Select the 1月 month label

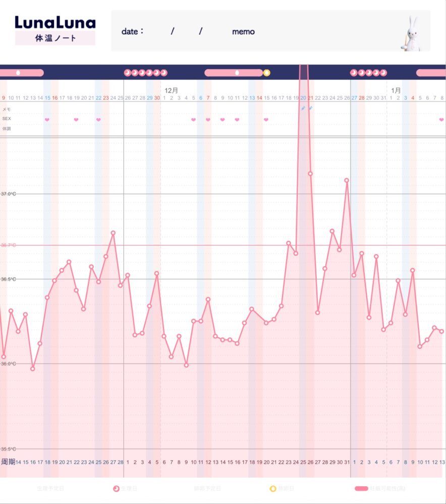tap(397, 90)
